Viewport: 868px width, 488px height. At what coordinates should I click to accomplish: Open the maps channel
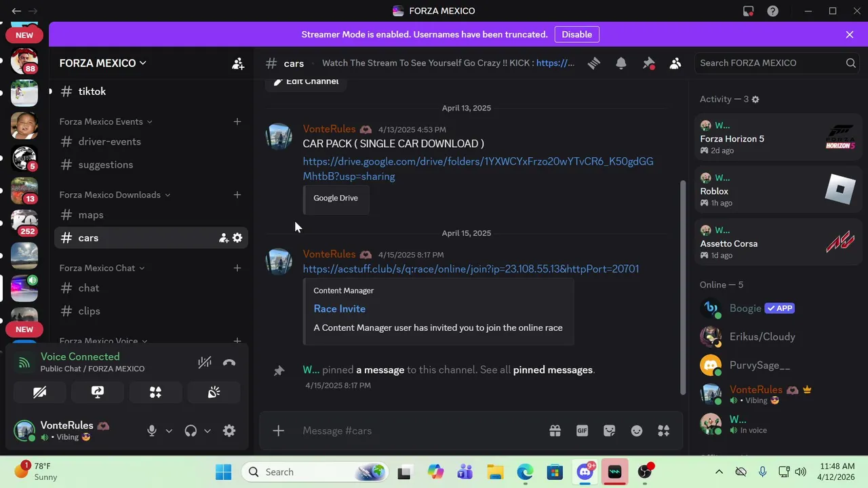click(151, 215)
